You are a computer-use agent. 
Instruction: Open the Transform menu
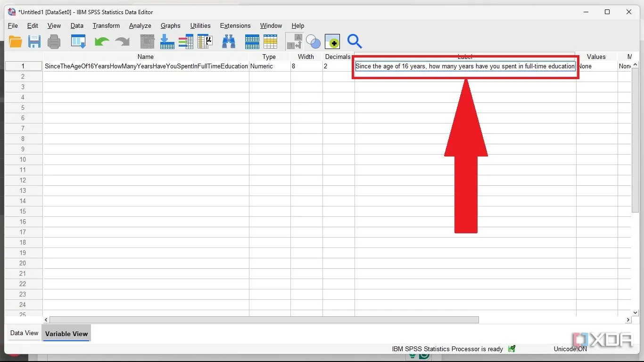click(x=106, y=25)
